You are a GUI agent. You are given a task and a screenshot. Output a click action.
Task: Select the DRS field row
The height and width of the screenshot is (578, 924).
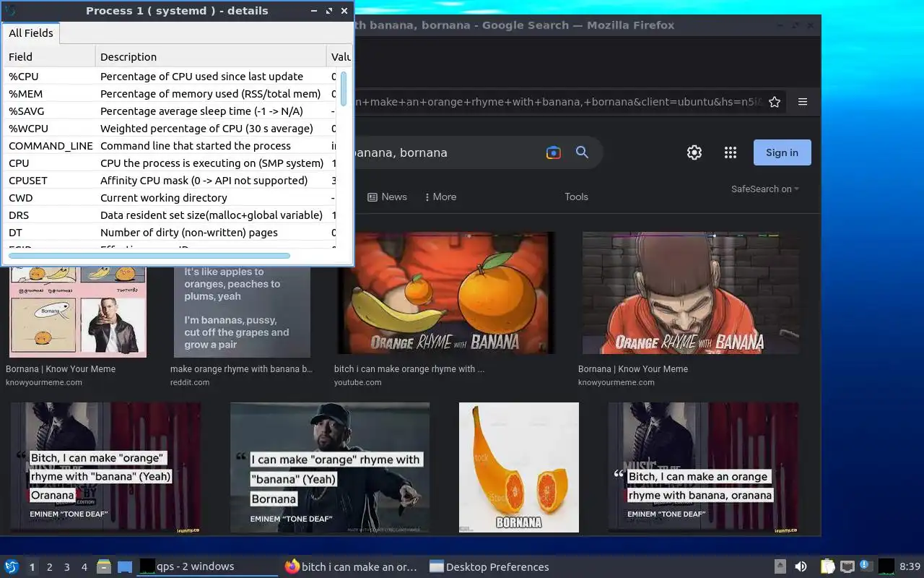pyautogui.click(x=170, y=215)
